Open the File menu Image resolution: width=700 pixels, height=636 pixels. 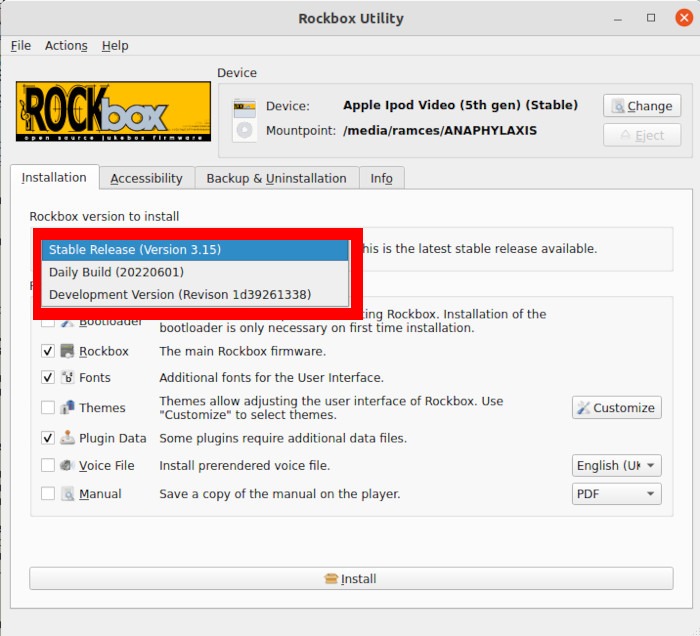(21, 46)
